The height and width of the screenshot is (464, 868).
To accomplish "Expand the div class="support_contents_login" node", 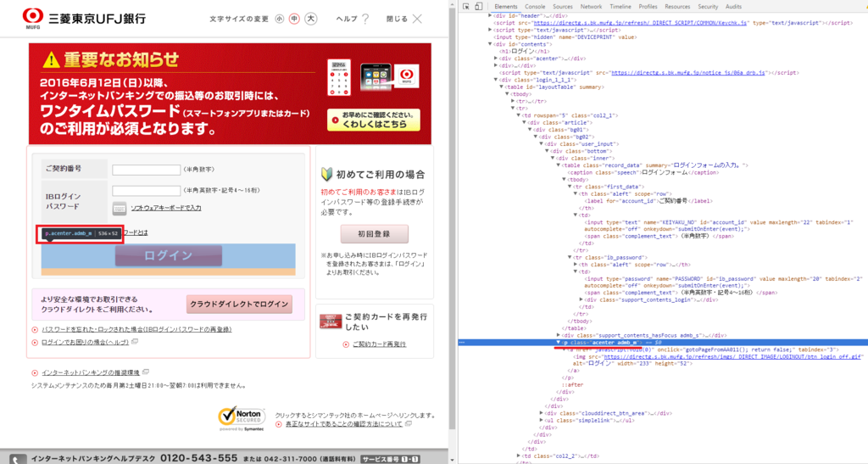I will point(581,299).
